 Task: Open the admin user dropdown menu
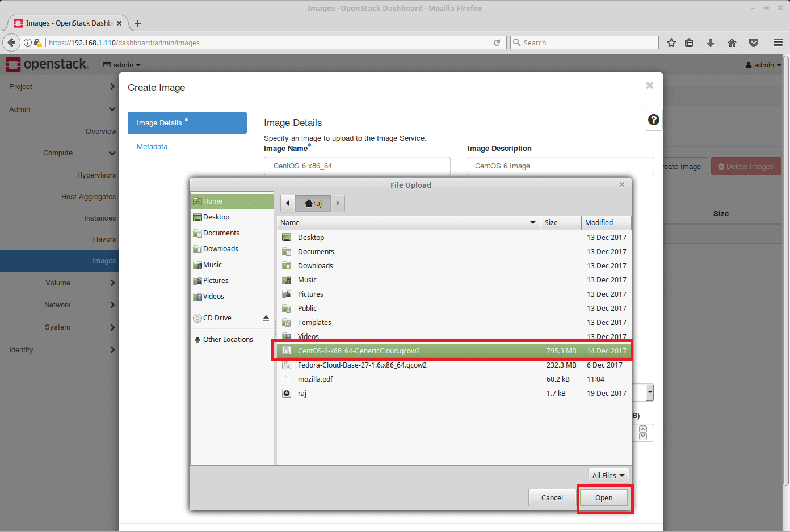point(763,65)
